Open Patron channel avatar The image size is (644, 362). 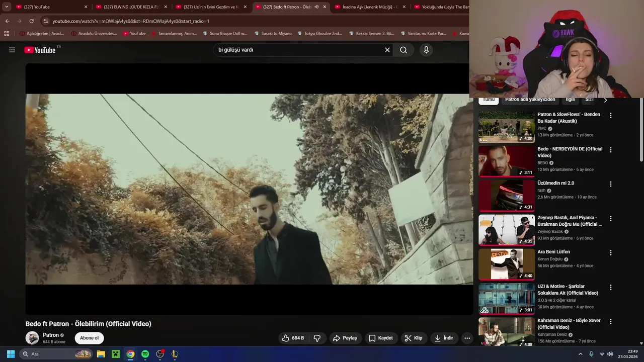click(32, 338)
